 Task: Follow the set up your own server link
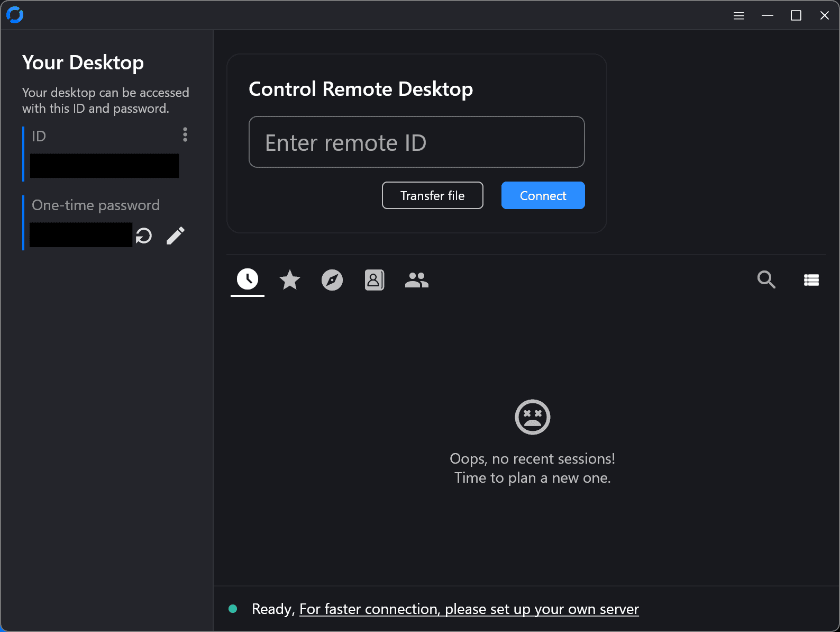pos(469,609)
